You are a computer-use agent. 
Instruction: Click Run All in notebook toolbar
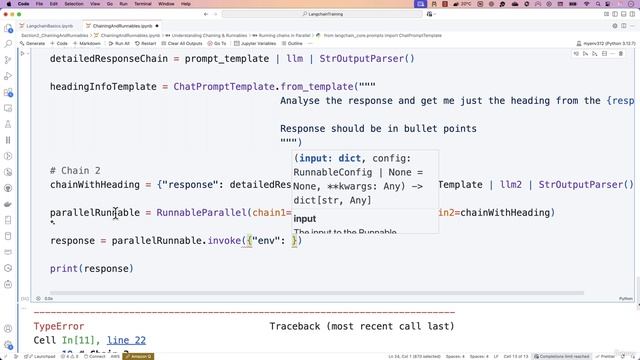[119, 43]
